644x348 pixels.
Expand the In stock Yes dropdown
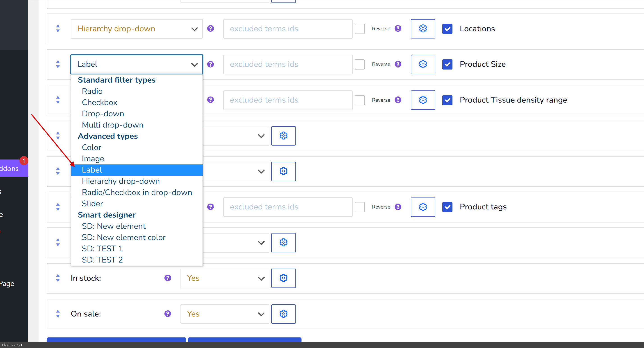point(224,278)
